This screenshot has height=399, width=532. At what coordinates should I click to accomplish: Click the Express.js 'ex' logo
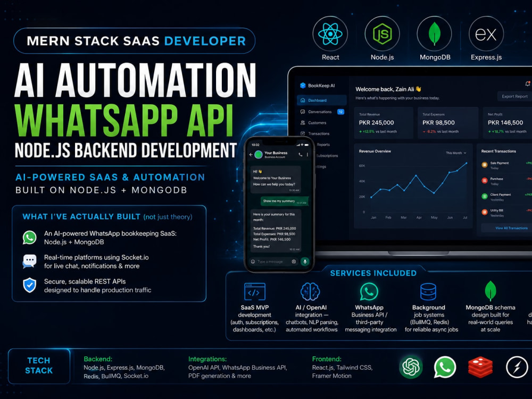pos(486,34)
